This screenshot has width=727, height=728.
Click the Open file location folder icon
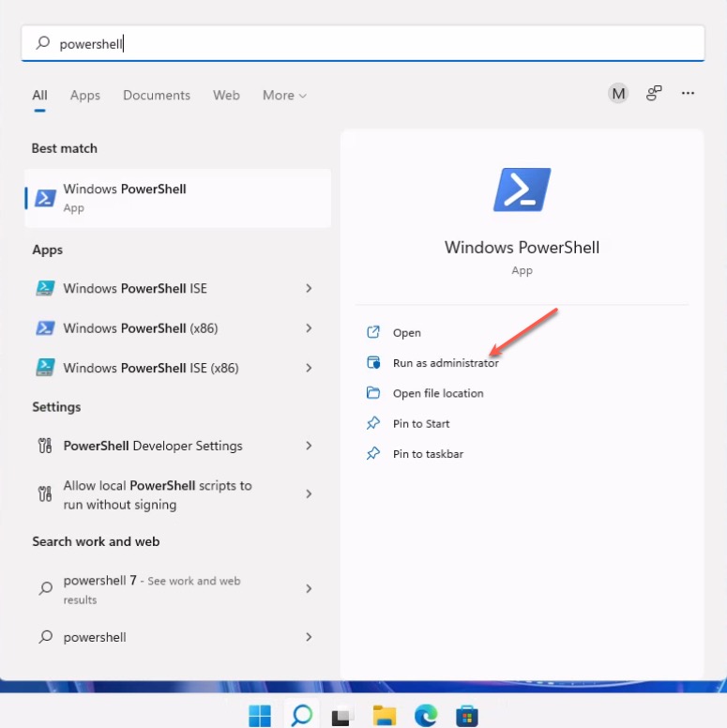(373, 393)
